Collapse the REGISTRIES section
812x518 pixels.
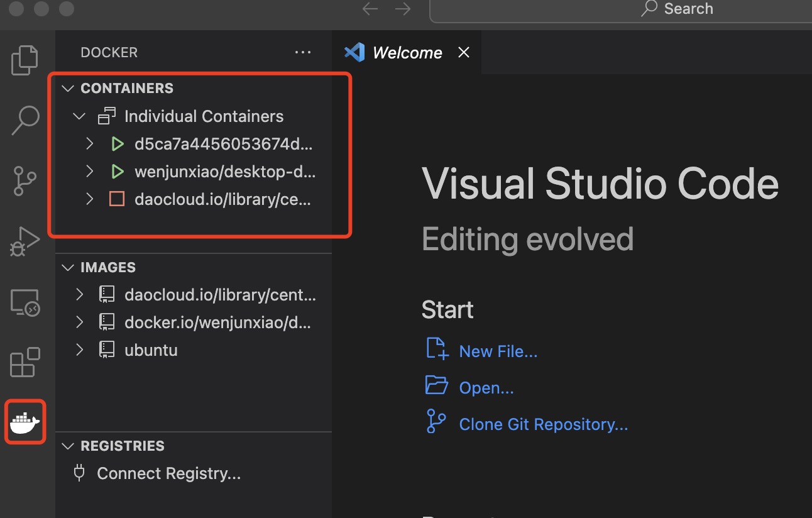coord(68,446)
